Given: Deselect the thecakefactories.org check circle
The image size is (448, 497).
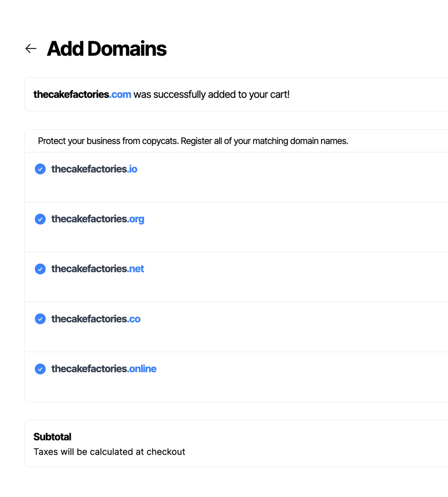Looking at the screenshot, I should [x=40, y=219].
